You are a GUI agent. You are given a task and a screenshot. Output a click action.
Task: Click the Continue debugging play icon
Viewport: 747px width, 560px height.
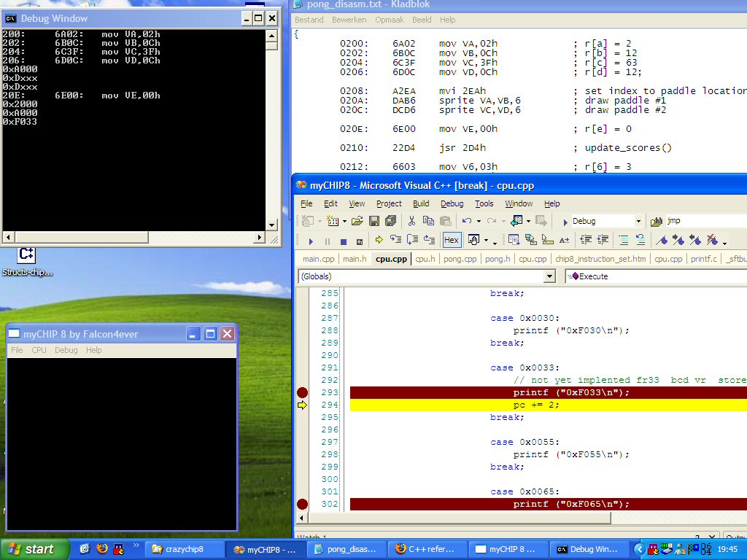click(311, 240)
